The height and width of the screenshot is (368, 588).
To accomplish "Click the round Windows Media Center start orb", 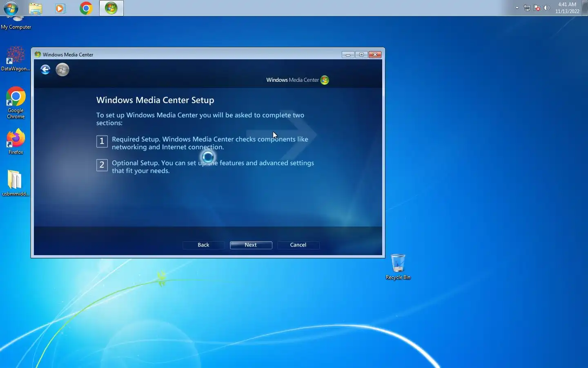I will pyautogui.click(x=62, y=70).
